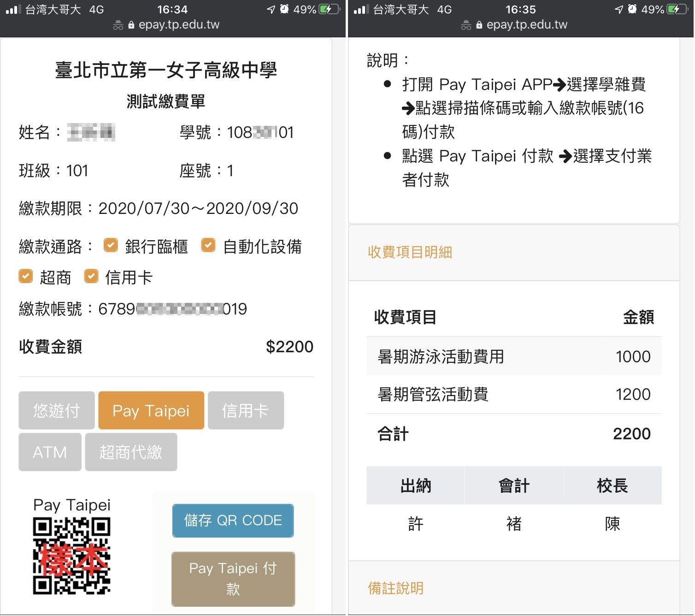Tap the 1200 amount cell

coord(633,395)
